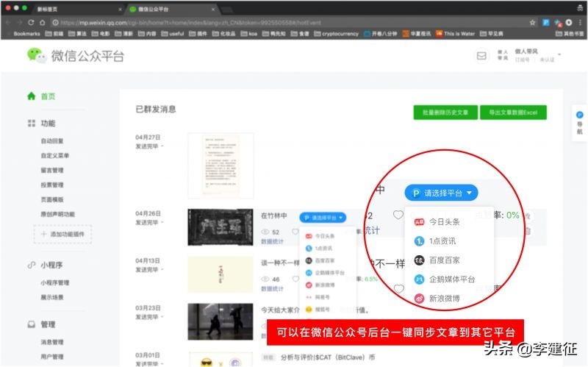The height and width of the screenshot is (367, 588).
Task: Open 小程序管理 in the sidebar
Action: [54, 282]
